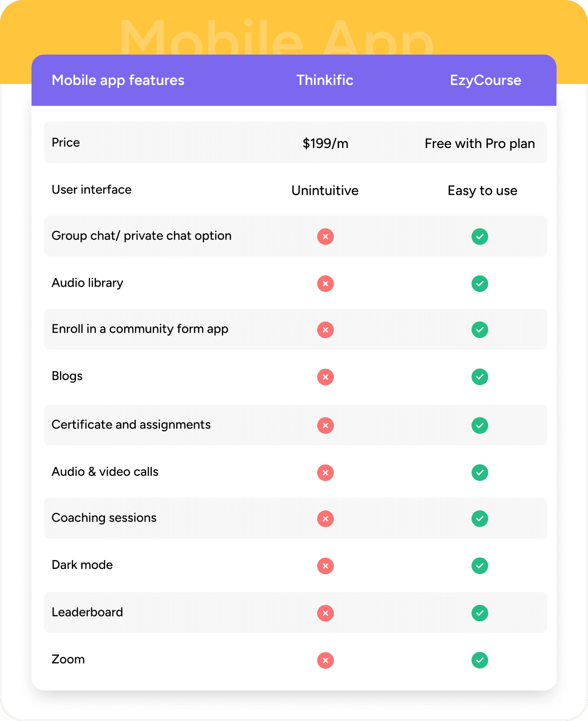Click the Easy to use label
This screenshot has height=721, width=588.
tap(482, 190)
